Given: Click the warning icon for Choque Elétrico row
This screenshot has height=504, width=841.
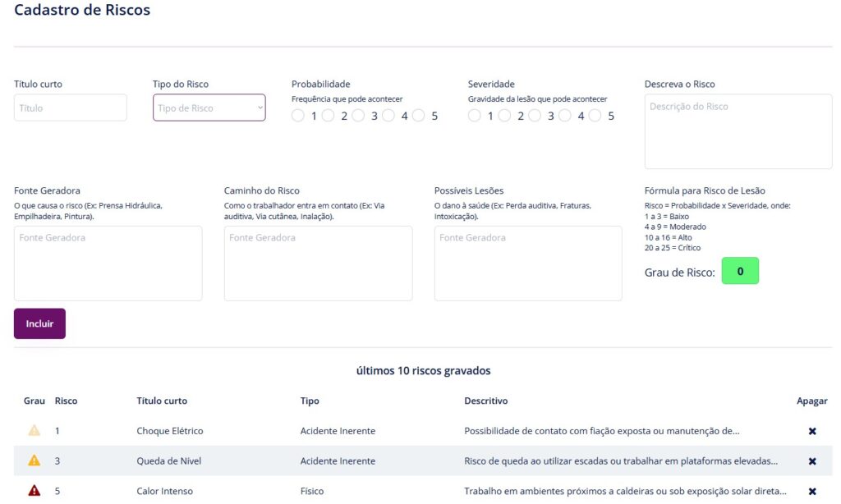Looking at the screenshot, I should 34,430.
